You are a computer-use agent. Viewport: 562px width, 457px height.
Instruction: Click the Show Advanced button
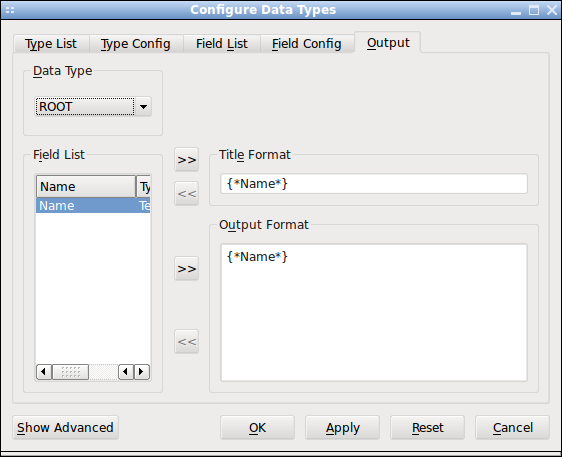[x=65, y=428]
